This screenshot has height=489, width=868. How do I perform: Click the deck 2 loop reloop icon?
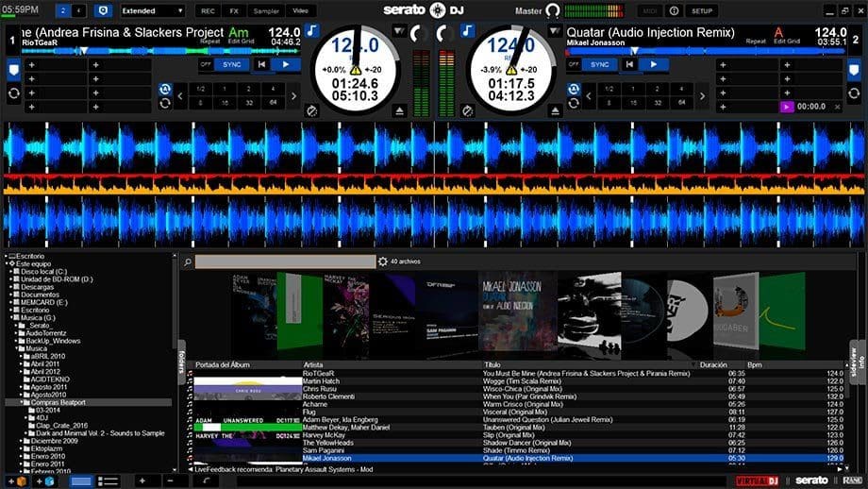click(574, 103)
